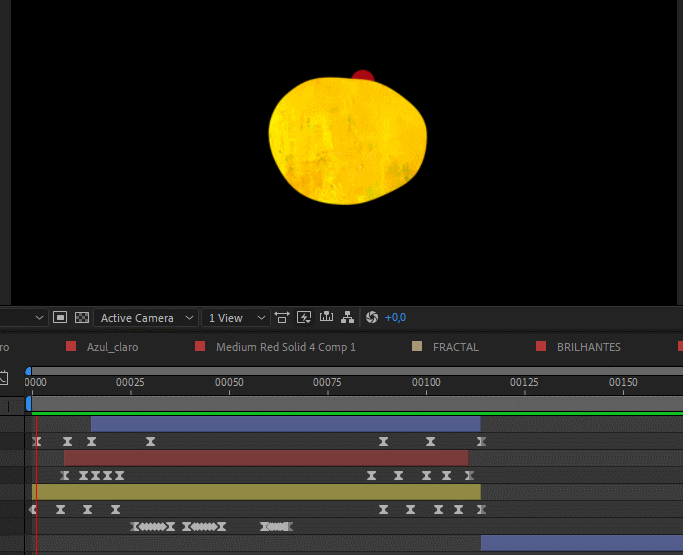Click the 00075 mark on time ruler
The width and height of the screenshot is (683, 555).
(x=327, y=382)
